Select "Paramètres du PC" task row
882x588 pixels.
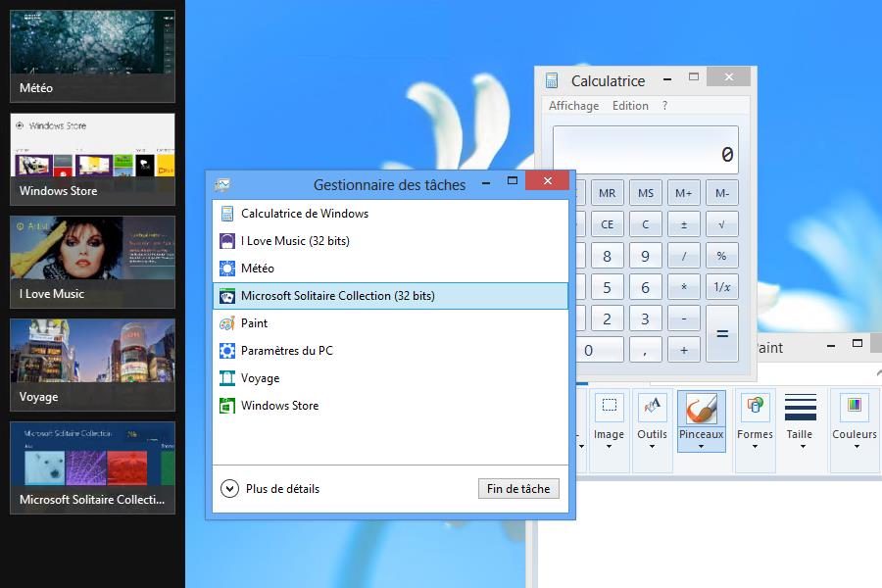(x=390, y=351)
